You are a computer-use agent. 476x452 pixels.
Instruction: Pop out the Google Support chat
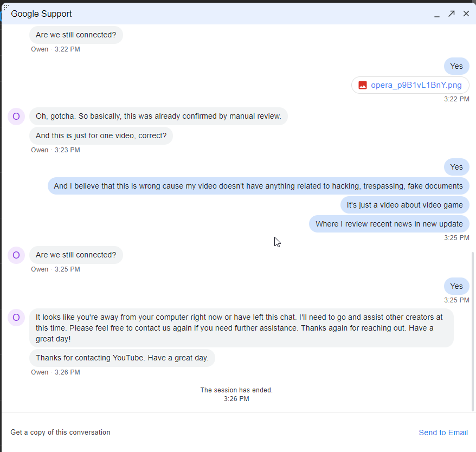point(452,14)
